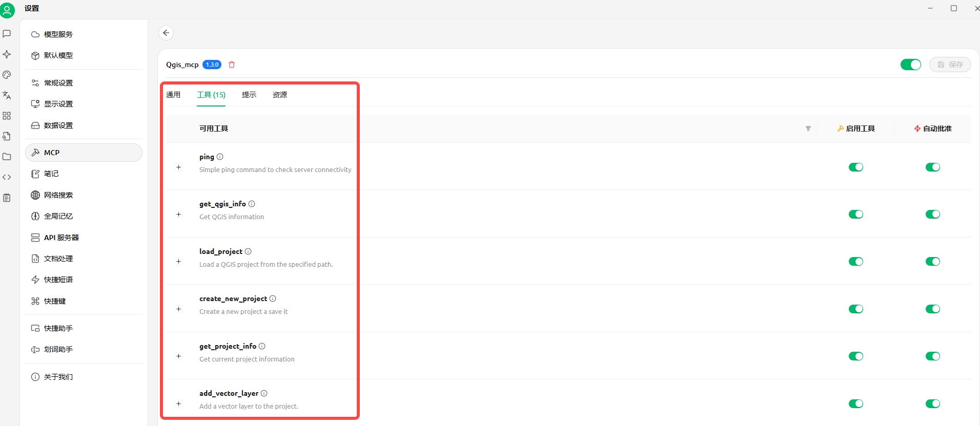980x426 pixels.
Task: Open 文档处理 settings
Action: [84, 259]
